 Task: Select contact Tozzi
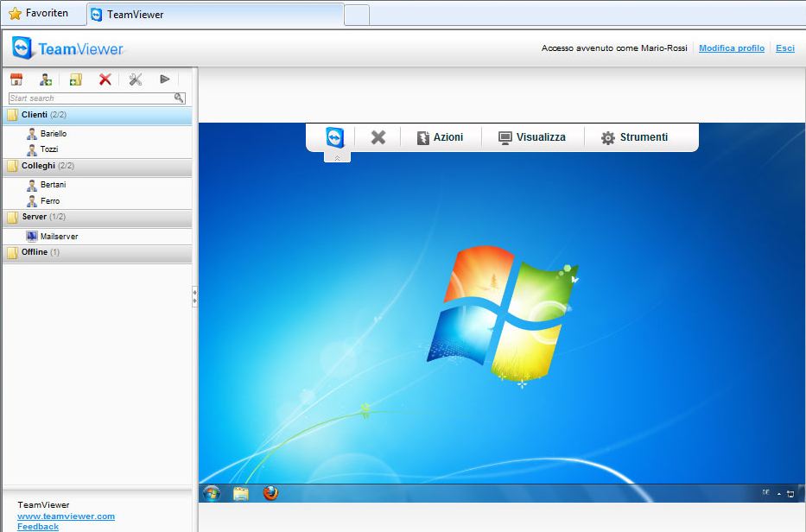(x=42, y=149)
